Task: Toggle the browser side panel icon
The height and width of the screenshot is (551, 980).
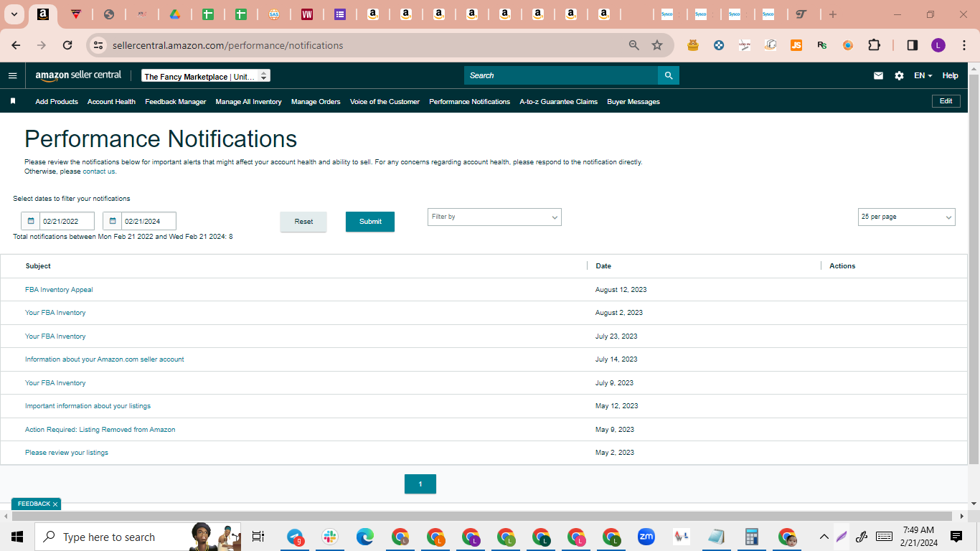Action: point(913,45)
